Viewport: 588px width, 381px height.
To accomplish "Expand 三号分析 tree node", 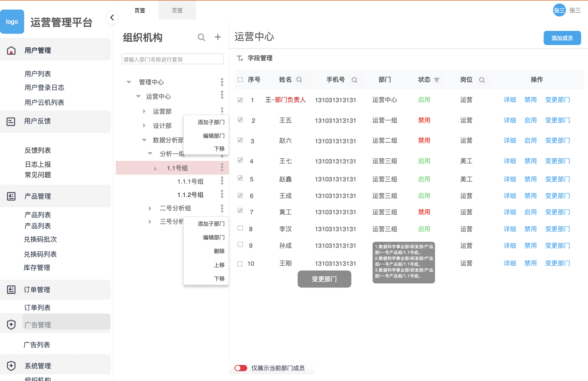I will click(150, 222).
